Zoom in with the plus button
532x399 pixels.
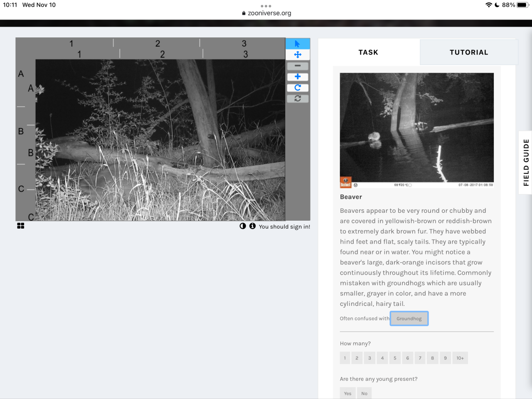tap(298, 76)
